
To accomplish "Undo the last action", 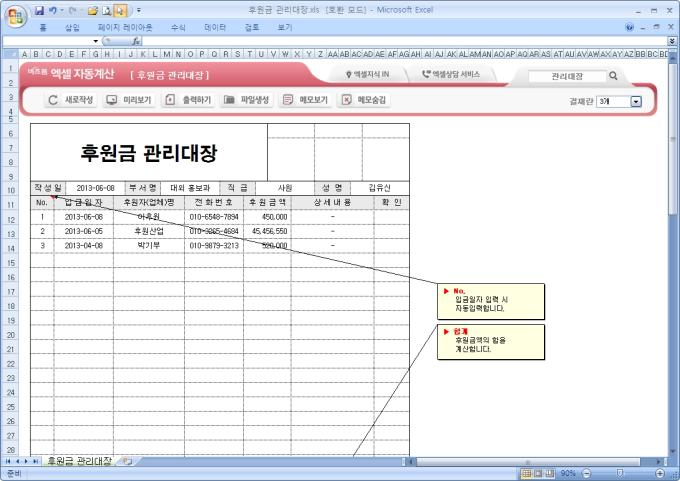I will [x=52, y=10].
